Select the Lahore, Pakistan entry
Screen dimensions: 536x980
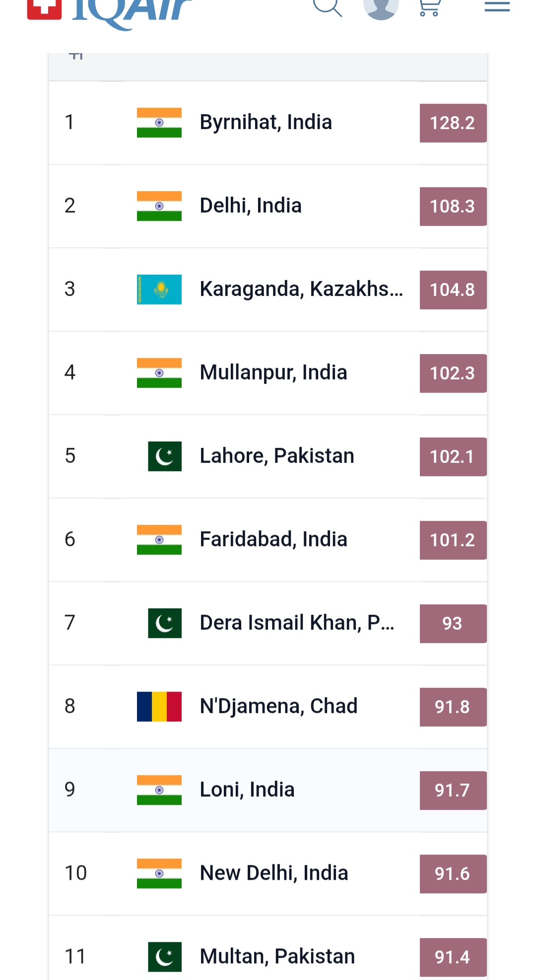pyautogui.click(x=277, y=456)
